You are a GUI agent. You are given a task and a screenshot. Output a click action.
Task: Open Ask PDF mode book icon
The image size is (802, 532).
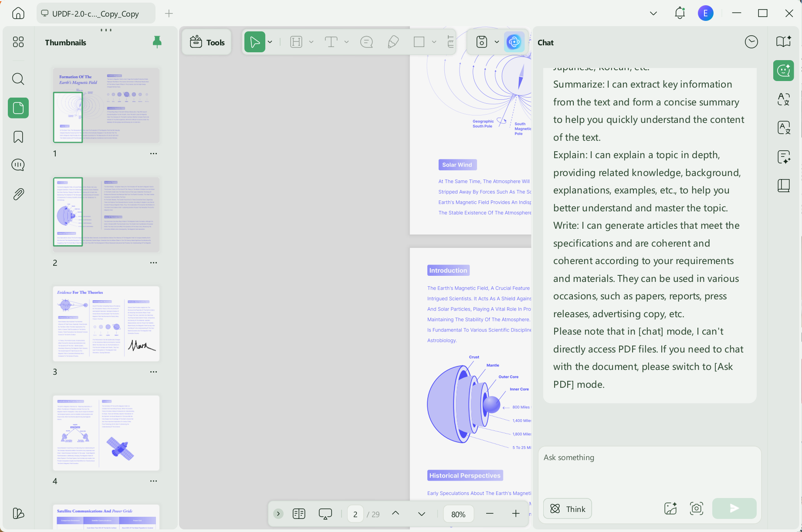783,41
